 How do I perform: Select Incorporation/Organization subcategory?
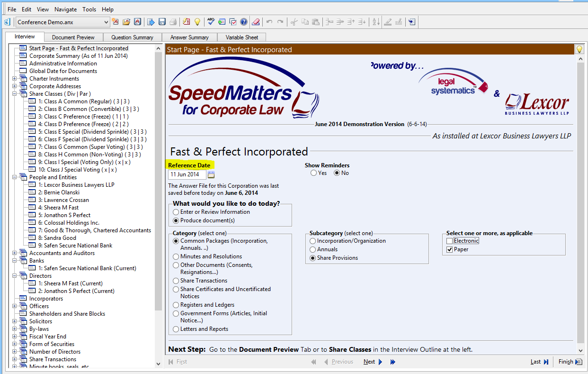click(x=313, y=241)
